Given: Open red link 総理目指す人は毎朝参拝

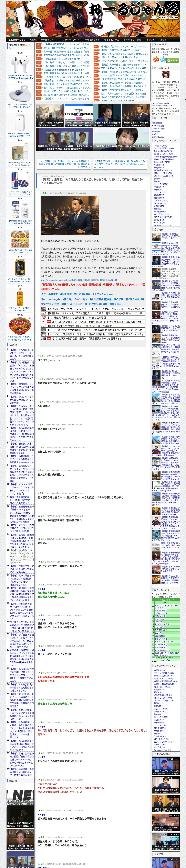Looking at the screenshot, I should click(x=93, y=286).
